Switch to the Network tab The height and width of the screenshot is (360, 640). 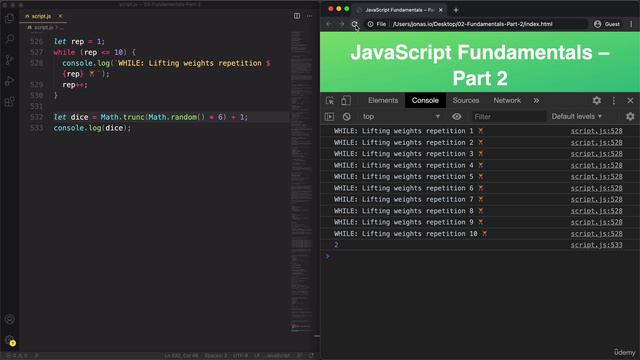(507, 100)
